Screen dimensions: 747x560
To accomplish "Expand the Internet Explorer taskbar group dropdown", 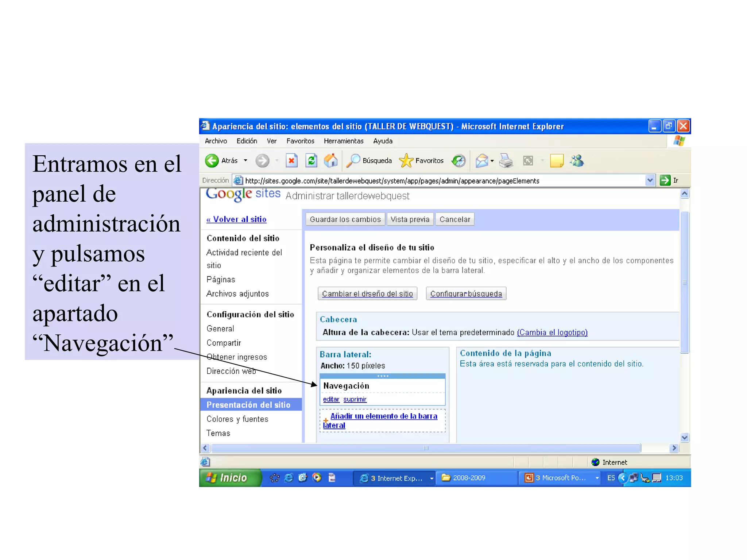I will tap(431, 478).
